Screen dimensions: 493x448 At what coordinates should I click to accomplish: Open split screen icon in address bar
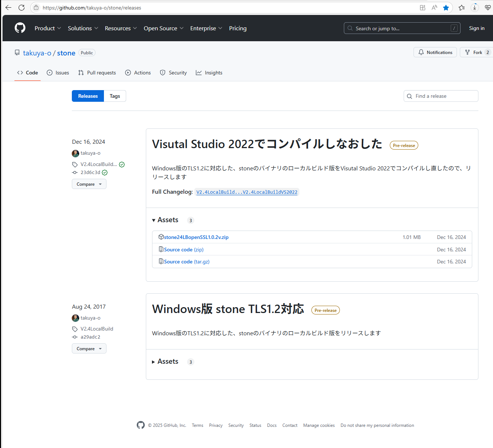423,8
